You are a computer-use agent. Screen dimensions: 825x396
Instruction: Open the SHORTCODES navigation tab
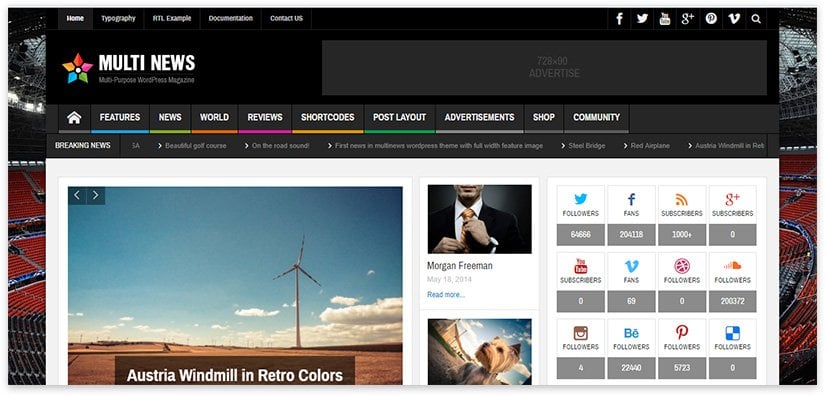coord(327,117)
